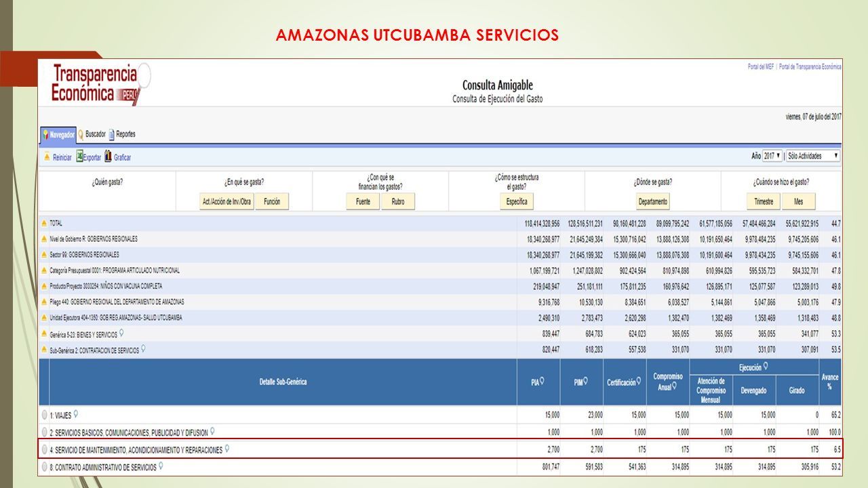Click the Graficar chart icon
The width and height of the screenshot is (868, 488).
tap(108, 157)
